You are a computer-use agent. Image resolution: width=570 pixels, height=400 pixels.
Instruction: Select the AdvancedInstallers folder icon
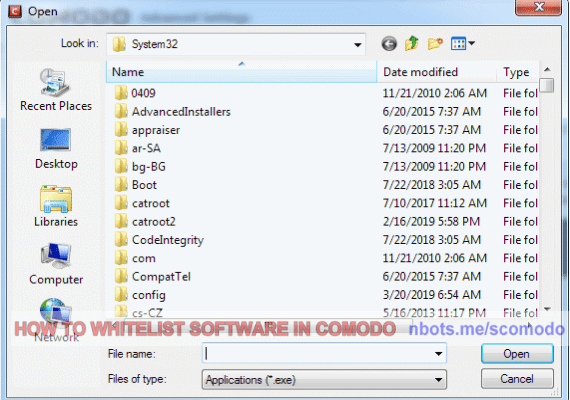coord(121,111)
